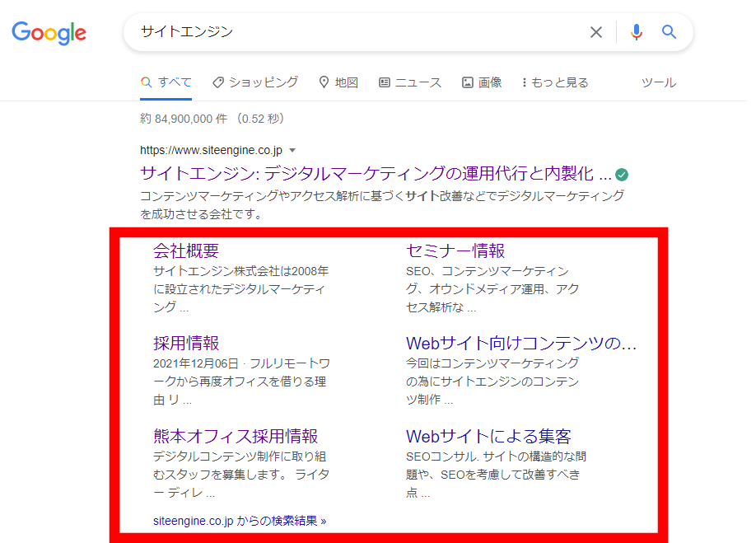
Task: Start voice search with microphone icon
Action: (637, 32)
